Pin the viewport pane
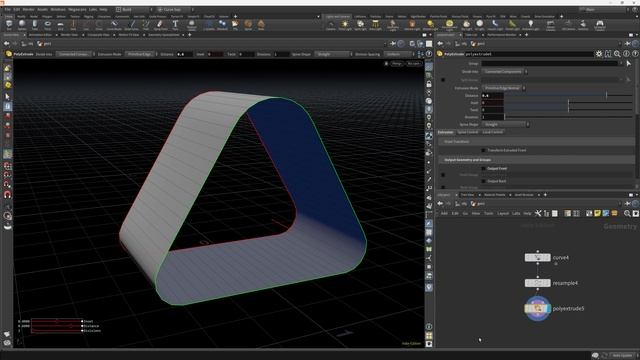This screenshot has width=640, height=360. 393,44
